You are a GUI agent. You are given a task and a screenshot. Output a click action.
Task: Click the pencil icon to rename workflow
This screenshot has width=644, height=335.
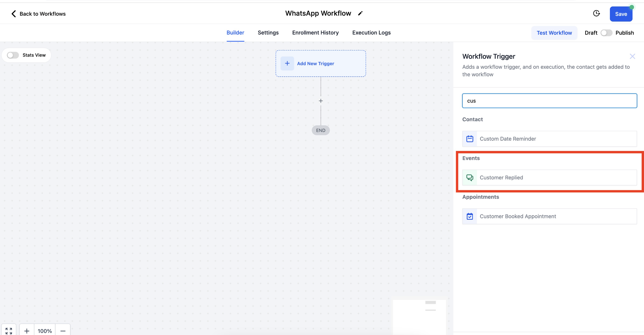pyautogui.click(x=360, y=13)
